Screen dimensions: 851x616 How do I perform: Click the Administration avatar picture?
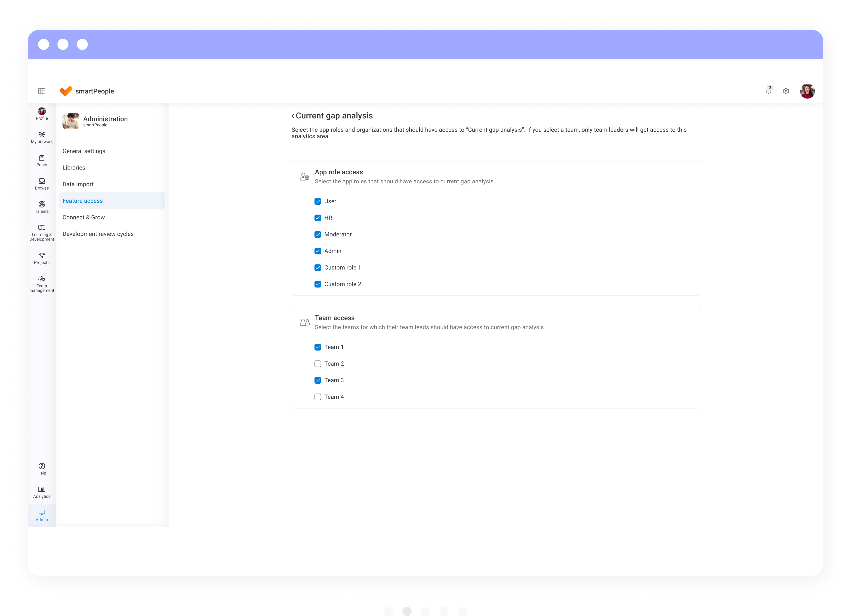tap(71, 121)
